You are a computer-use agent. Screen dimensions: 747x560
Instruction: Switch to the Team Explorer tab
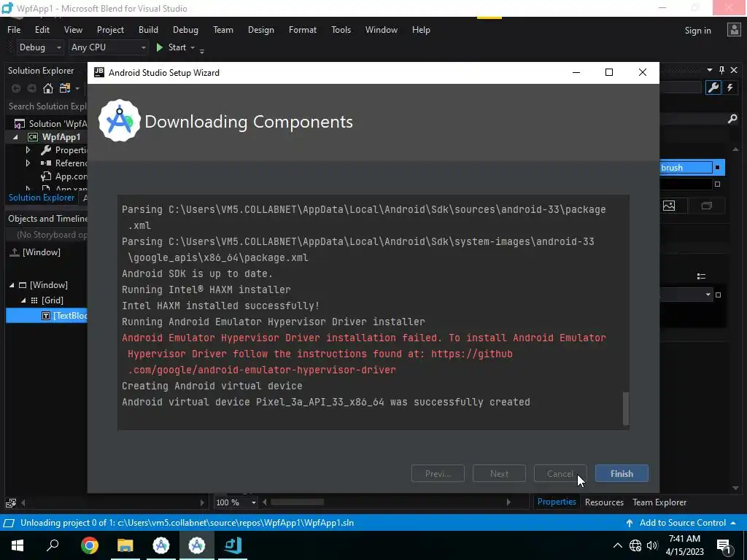click(x=659, y=502)
